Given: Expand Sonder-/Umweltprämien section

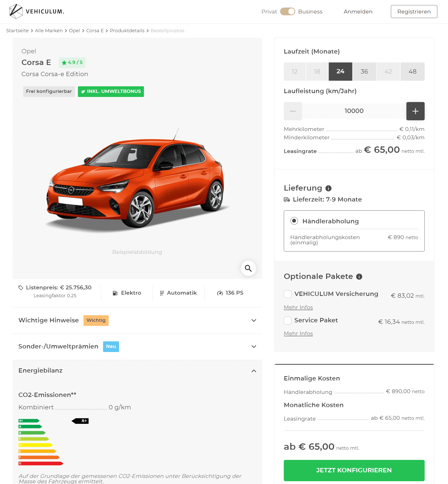Looking at the screenshot, I should click(x=137, y=347).
